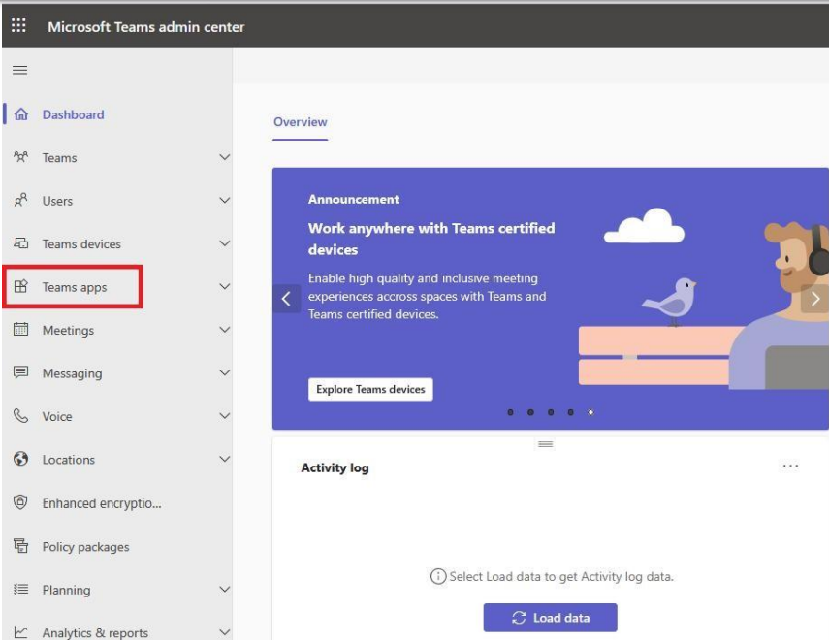
Task: Click the Dashboard home icon
Action: tap(19, 113)
